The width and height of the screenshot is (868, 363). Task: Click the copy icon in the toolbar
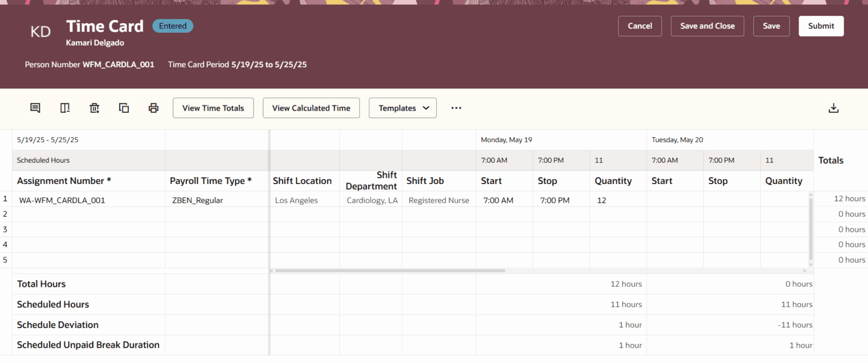tap(124, 107)
